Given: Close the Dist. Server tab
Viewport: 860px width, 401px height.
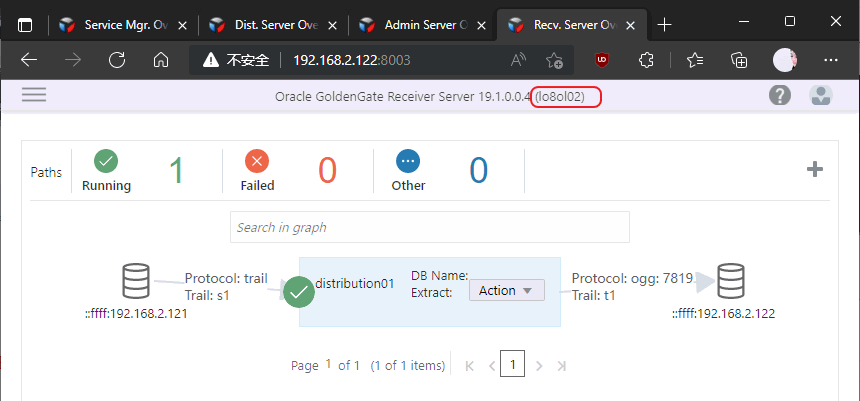Looking at the screenshot, I should [x=333, y=25].
